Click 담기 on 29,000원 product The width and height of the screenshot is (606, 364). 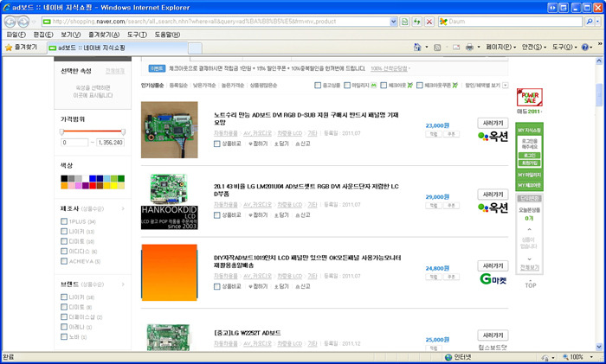pyautogui.click(x=281, y=215)
